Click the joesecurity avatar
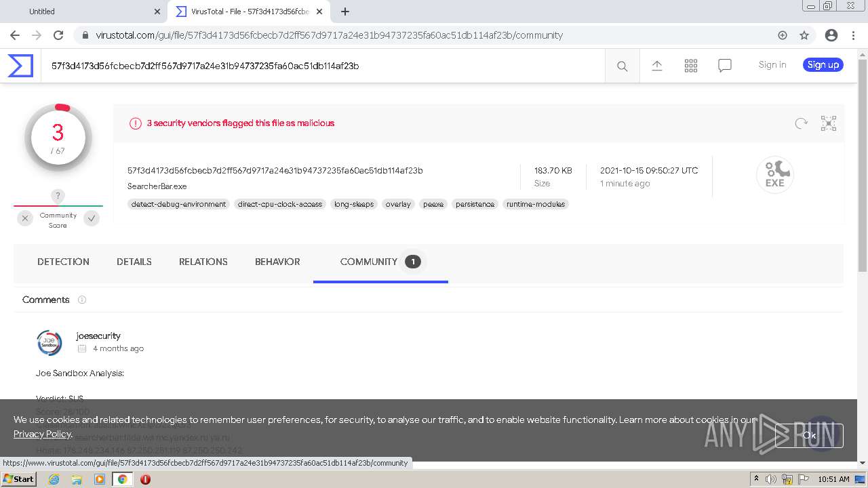This screenshot has width=868, height=488. pyautogui.click(x=50, y=343)
